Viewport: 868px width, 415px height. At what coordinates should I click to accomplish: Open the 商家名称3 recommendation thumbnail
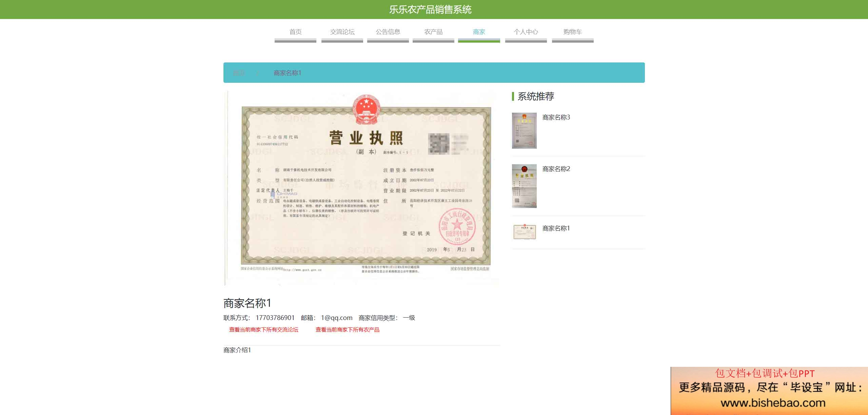tap(524, 131)
